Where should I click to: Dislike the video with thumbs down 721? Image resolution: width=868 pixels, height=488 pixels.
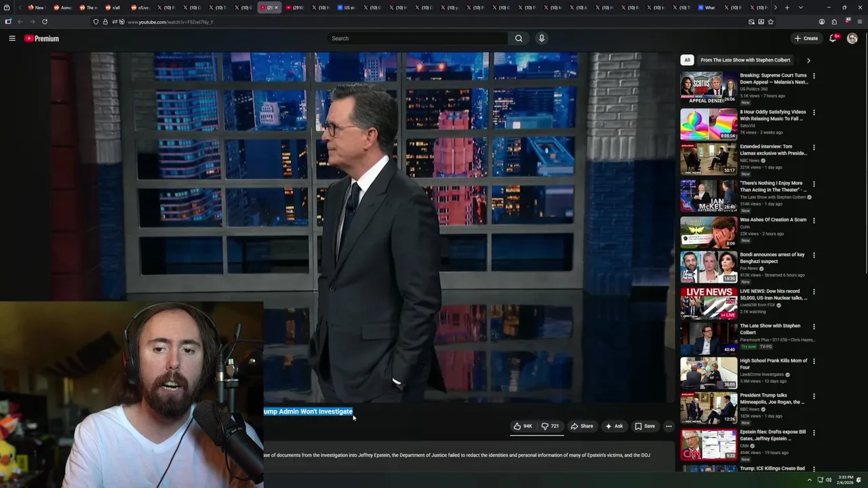(550, 426)
